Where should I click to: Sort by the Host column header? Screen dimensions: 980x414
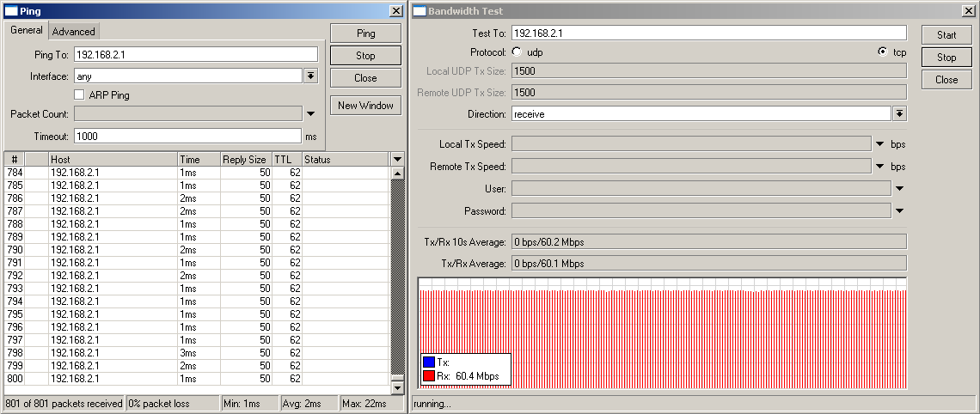pyautogui.click(x=113, y=159)
